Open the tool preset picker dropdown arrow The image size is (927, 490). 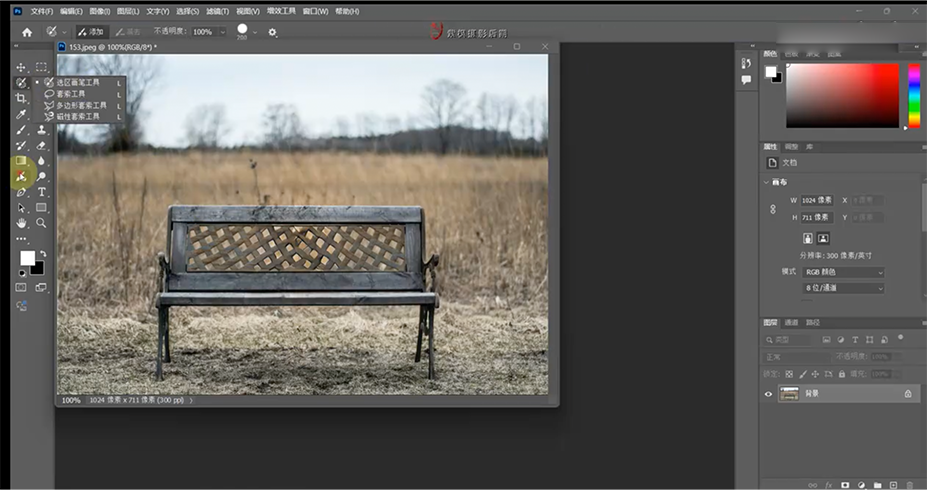(64, 33)
